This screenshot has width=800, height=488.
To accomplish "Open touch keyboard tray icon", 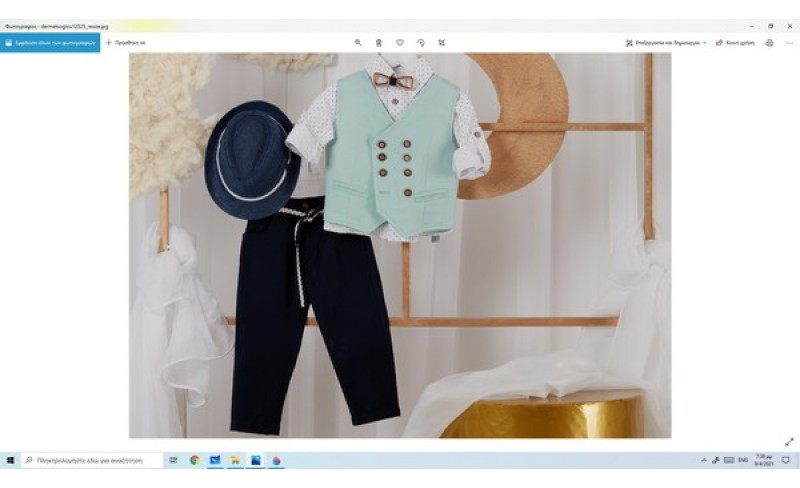I will [729, 460].
